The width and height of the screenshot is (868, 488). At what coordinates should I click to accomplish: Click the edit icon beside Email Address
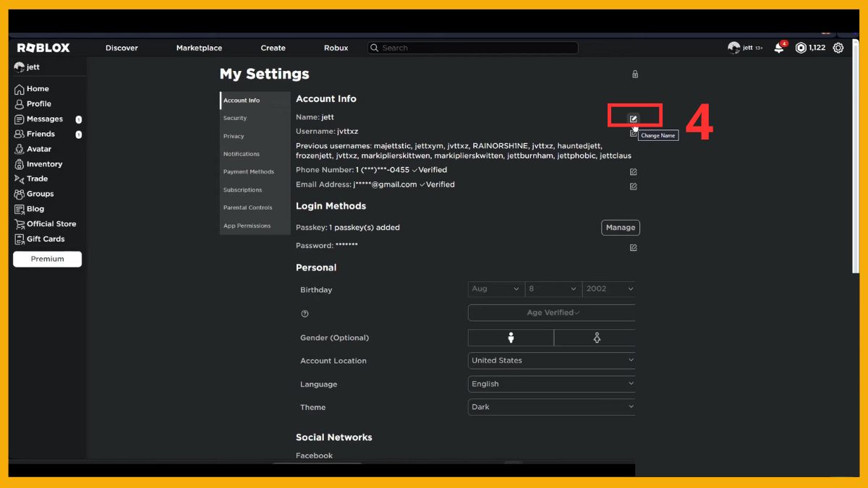[633, 187]
